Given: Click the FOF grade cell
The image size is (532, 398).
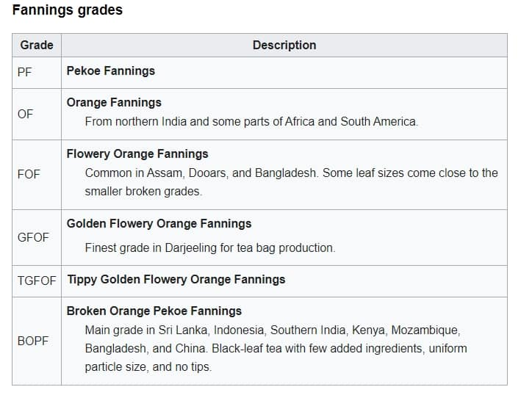Looking at the screenshot, I should tap(37, 175).
